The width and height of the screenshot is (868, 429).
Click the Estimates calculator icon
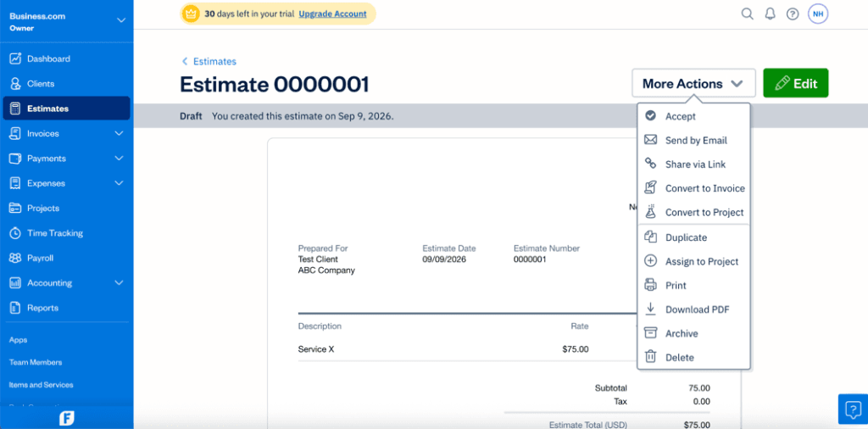15,109
